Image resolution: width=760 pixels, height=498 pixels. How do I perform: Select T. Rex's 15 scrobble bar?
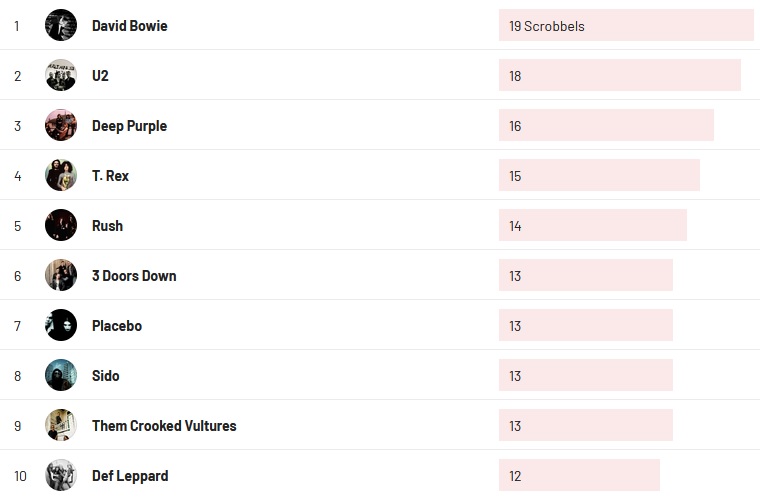[599, 176]
